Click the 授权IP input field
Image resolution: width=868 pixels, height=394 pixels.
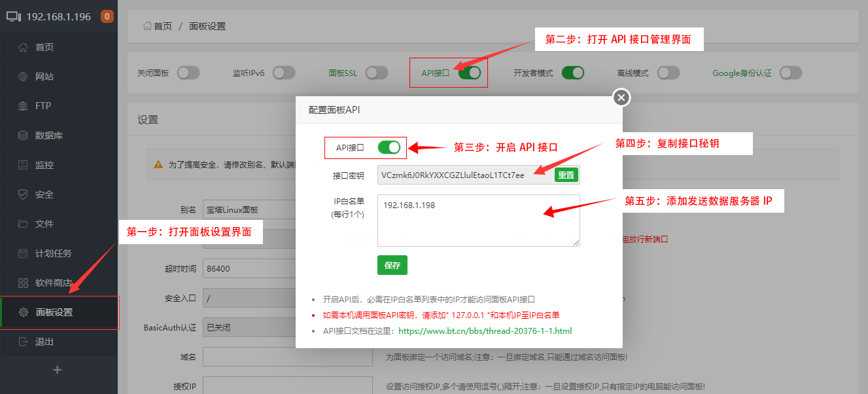click(288, 386)
